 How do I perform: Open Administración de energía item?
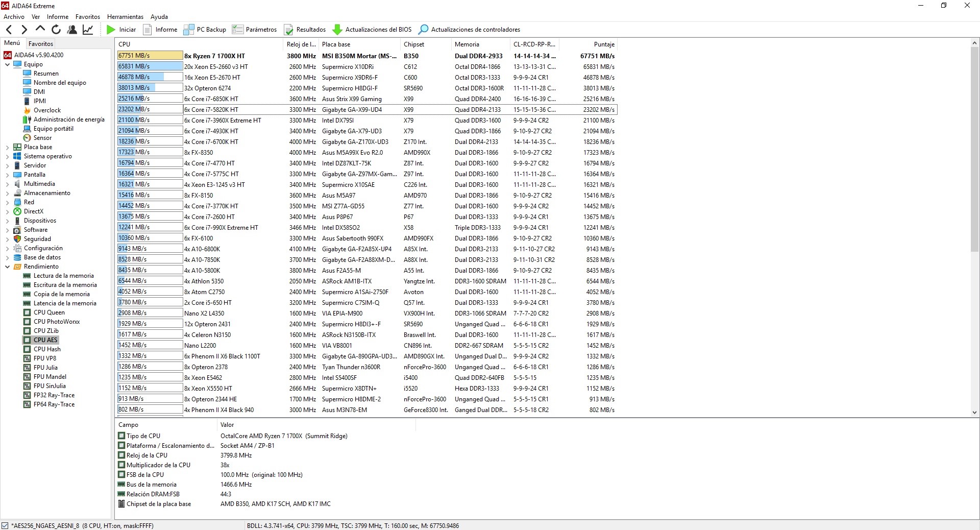click(69, 119)
